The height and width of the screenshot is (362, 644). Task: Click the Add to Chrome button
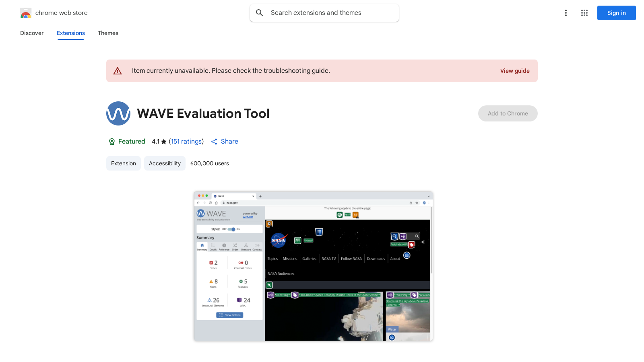[x=508, y=113]
